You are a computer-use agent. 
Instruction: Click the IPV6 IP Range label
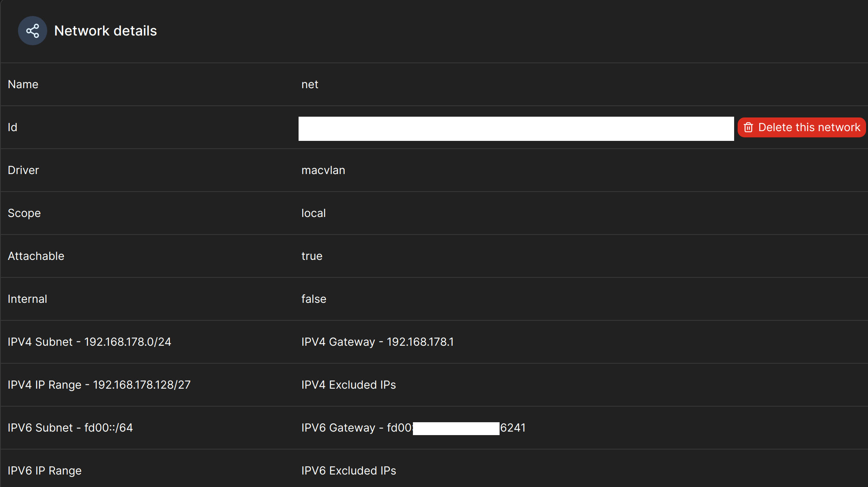tap(44, 471)
